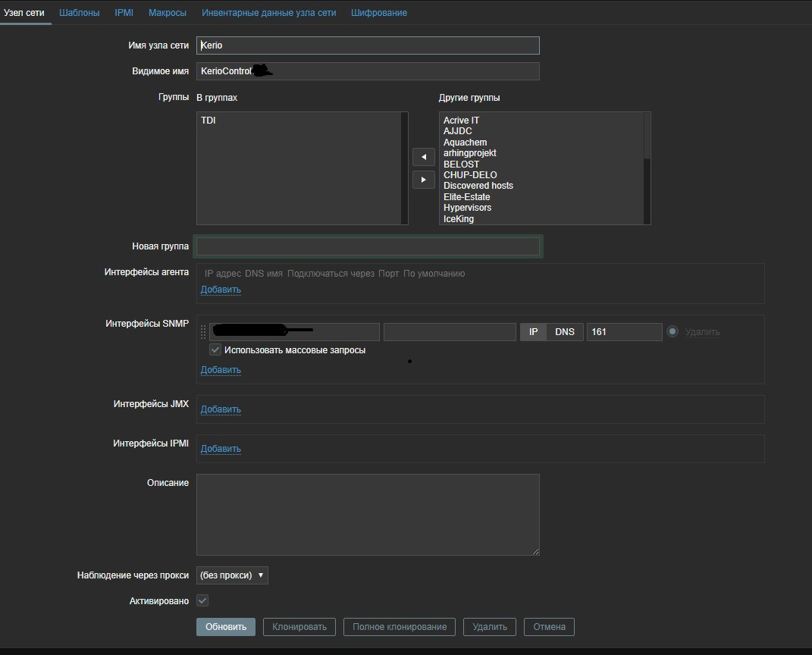The width and height of the screenshot is (812, 655).
Task: Click the right arrow to remove group
Action: click(x=423, y=180)
